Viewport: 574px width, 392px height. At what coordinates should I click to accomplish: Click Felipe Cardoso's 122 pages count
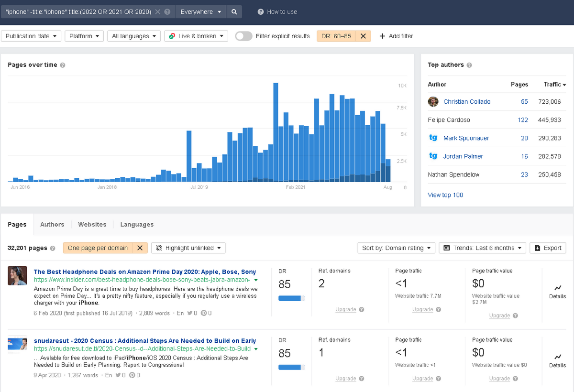point(523,120)
